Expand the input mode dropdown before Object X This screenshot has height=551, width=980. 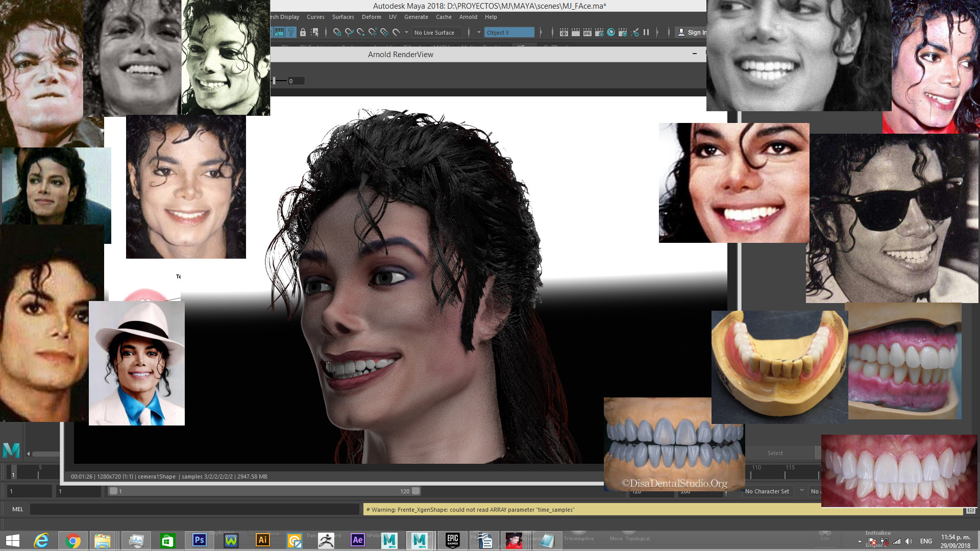click(479, 32)
